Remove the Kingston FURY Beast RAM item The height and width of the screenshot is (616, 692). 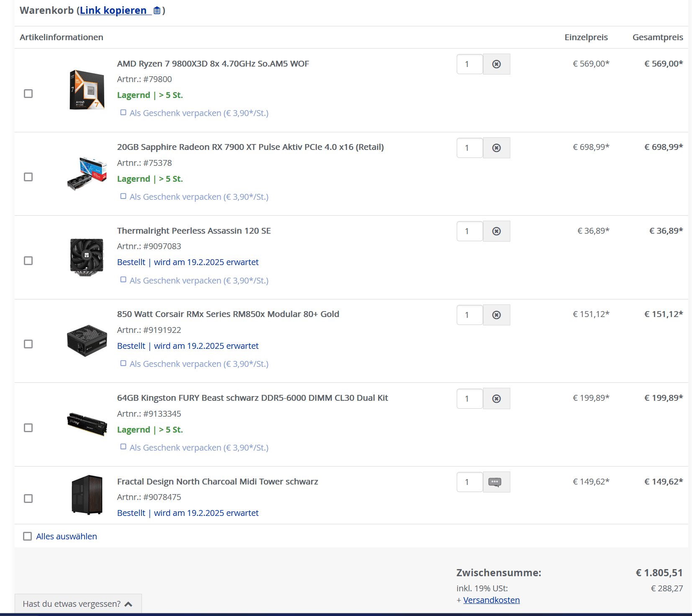pyautogui.click(x=496, y=399)
